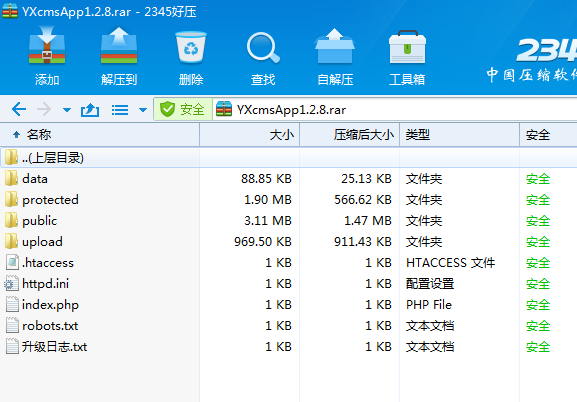Sort by 名称 column header

pyautogui.click(x=100, y=135)
